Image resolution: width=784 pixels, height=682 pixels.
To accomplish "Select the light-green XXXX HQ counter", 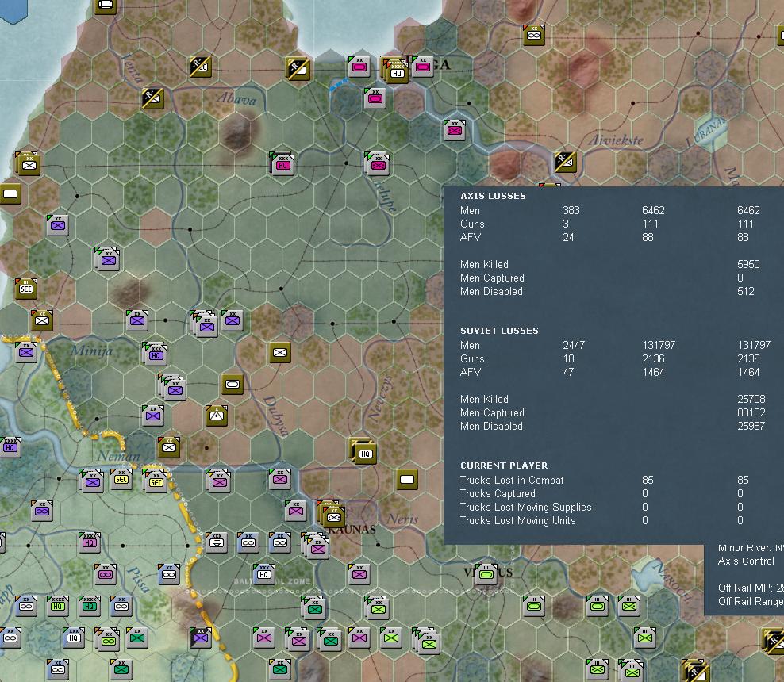I will pyautogui.click(x=57, y=606).
